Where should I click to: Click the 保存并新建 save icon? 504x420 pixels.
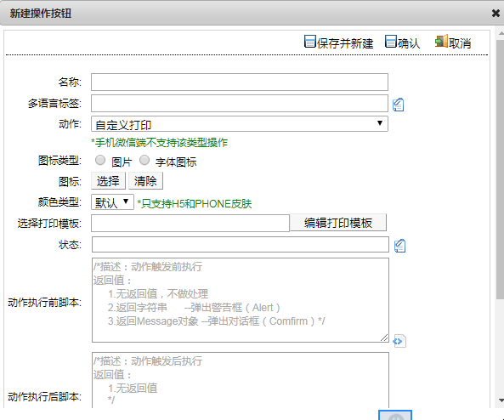click(310, 42)
